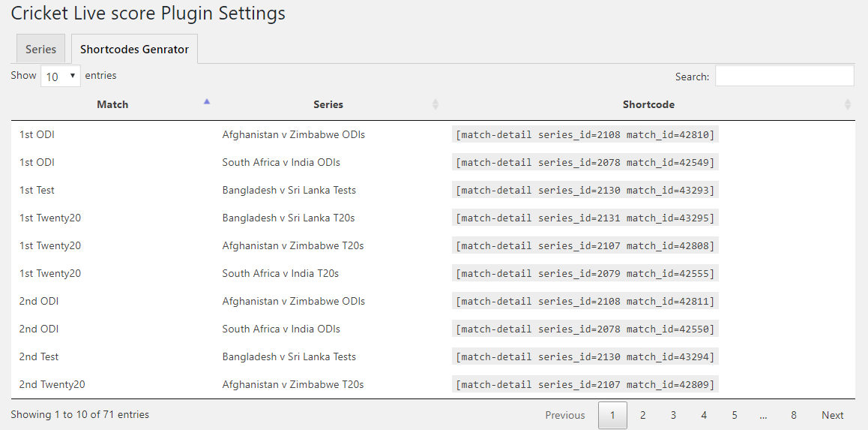
Task: Go to the Next page
Action: click(832, 415)
